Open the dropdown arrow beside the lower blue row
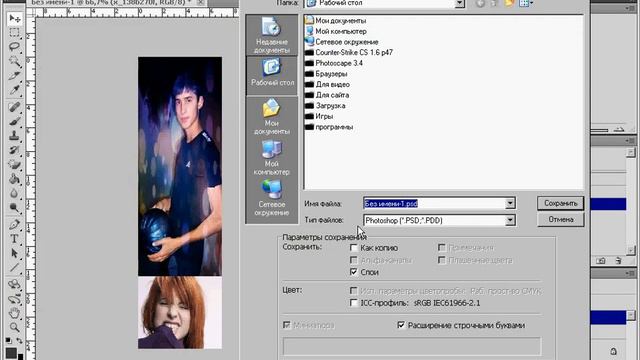Image resolution: width=640 pixels, height=360 pixels. [631, 316]
